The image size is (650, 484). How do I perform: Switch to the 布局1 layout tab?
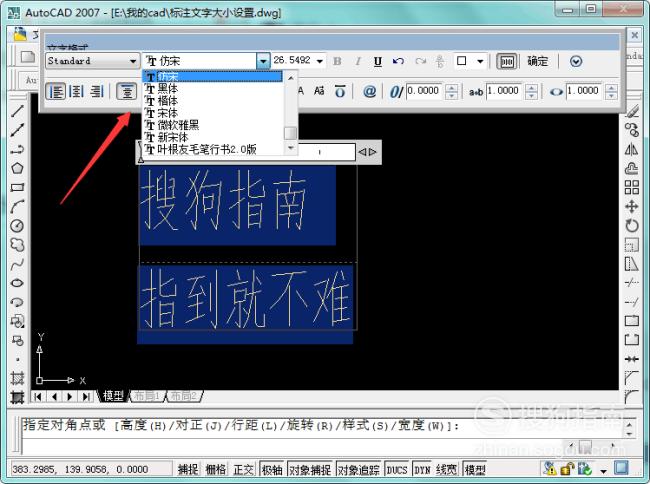147,396
